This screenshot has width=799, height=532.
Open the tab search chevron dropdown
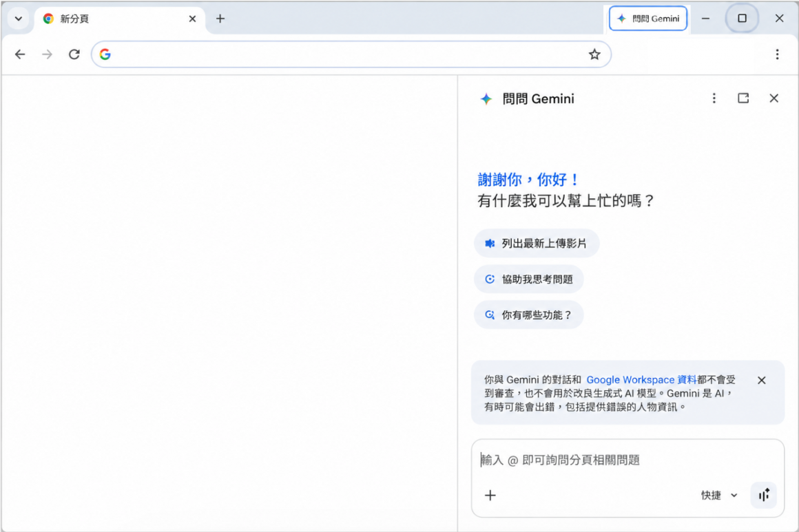click(19, 19)
